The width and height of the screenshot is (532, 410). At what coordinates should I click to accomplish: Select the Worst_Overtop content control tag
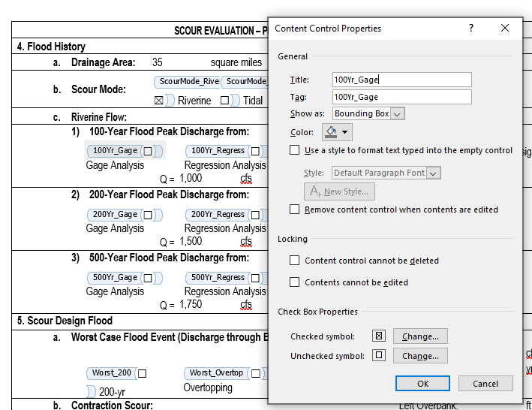point(216,372)
